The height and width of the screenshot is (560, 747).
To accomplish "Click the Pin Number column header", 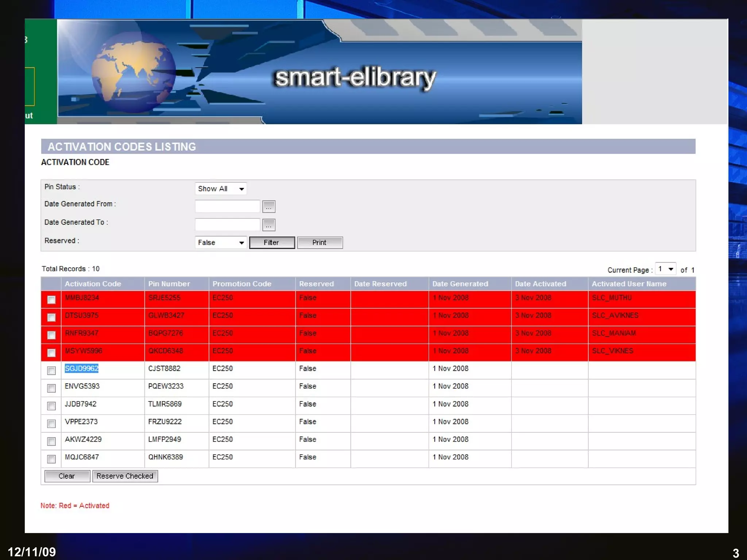I will click(169, 284).
